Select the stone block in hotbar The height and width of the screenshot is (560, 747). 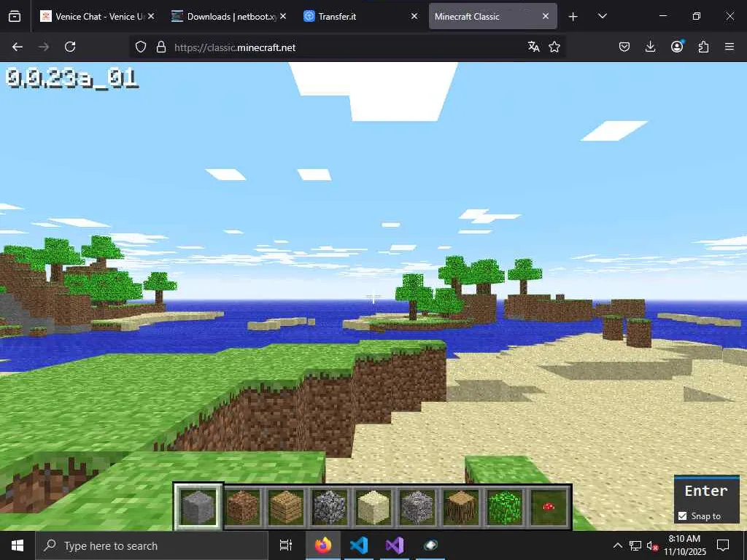click(198, 507)
